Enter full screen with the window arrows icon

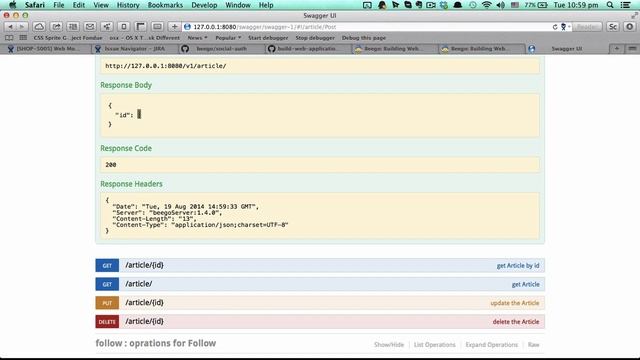(x=634, y=16)
